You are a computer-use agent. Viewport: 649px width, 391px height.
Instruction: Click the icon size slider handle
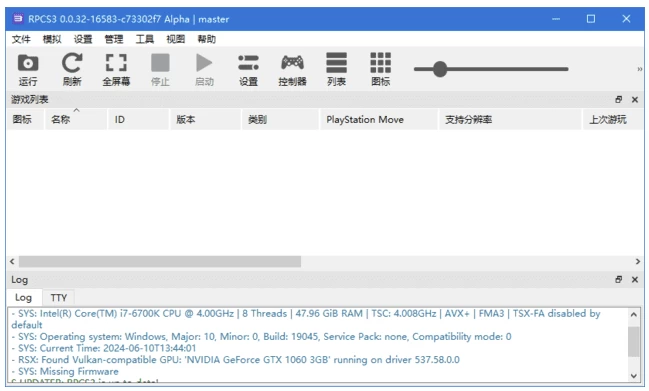click(x=440, y=69)
